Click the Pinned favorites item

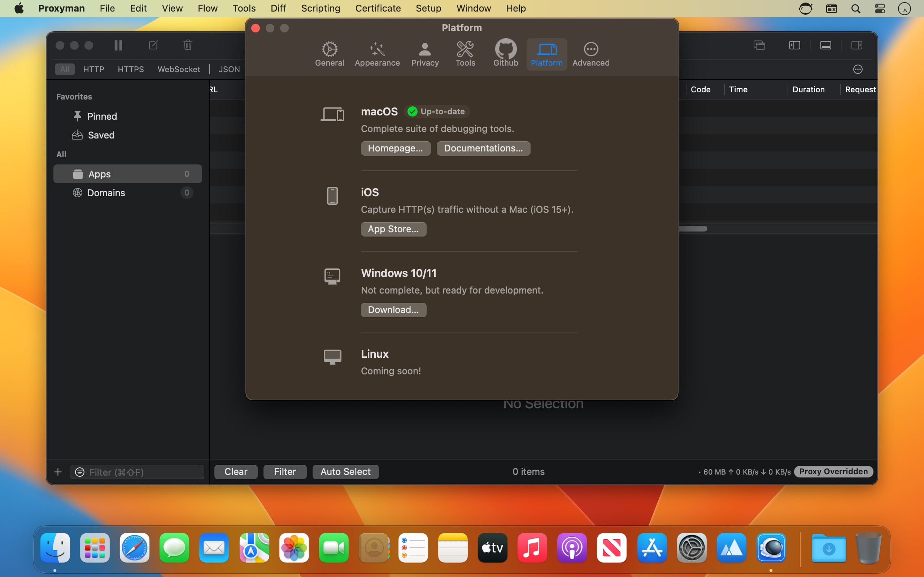(x=103, y=116)
